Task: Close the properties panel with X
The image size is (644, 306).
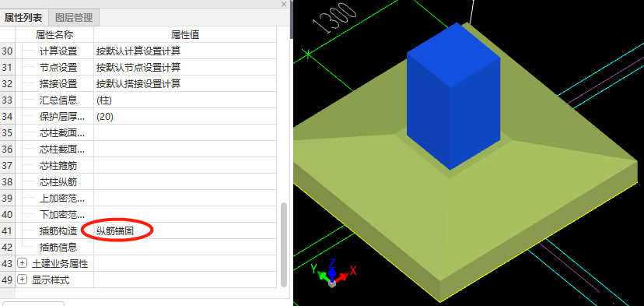Action: (284, 4)
